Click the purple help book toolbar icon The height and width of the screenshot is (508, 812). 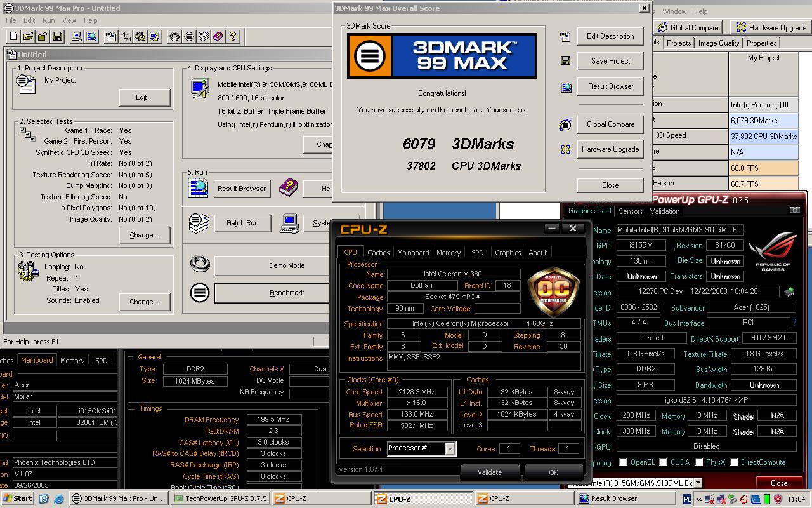coord(218,37)
